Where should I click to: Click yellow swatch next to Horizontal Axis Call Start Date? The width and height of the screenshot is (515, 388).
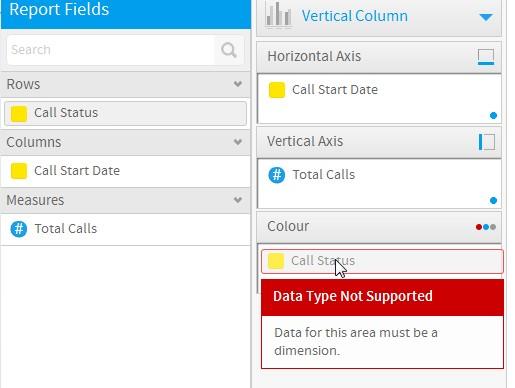pyautogui.click(x=277, y=90)
